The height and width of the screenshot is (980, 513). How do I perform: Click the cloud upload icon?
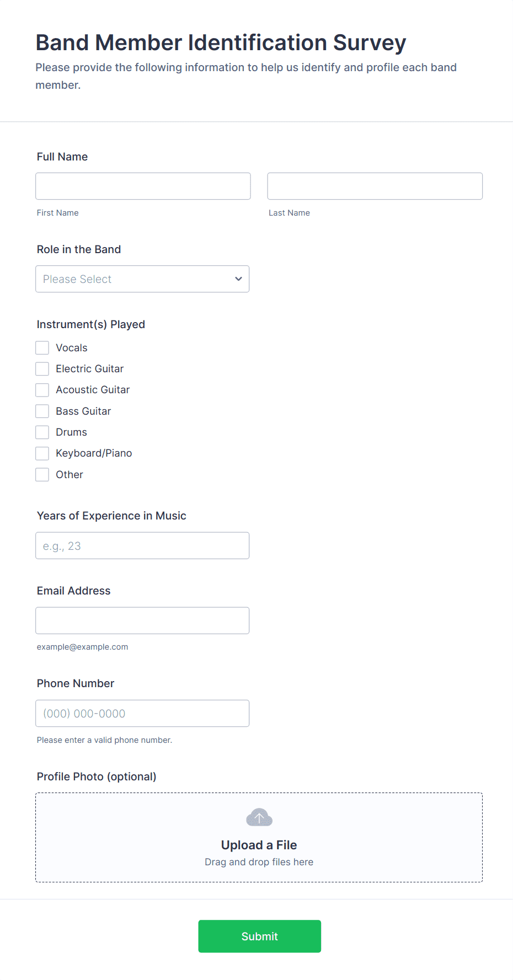click(x=259, y=817)
